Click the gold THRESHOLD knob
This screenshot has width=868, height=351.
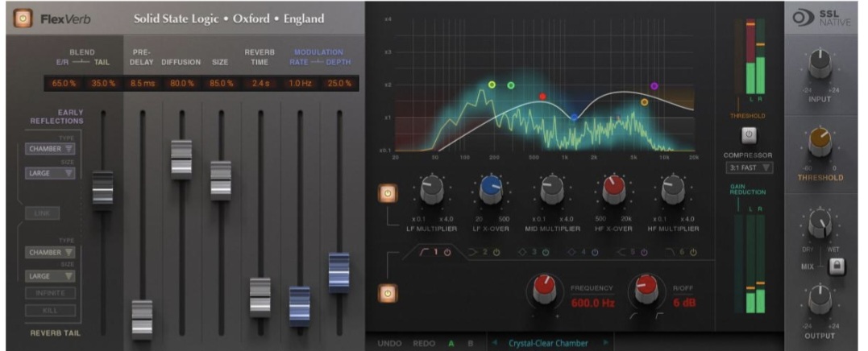pos(820,142)
